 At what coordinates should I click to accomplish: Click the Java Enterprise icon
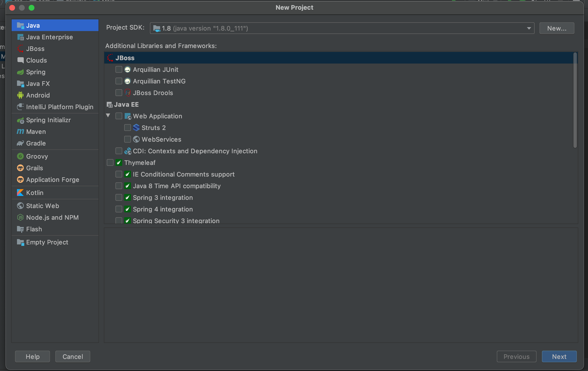tap(20, 37)
